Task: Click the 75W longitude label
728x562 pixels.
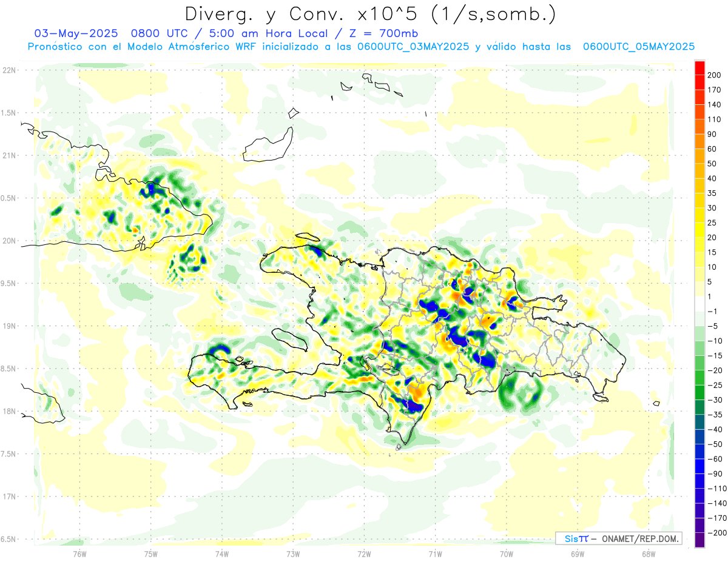Action: point(151,554)
